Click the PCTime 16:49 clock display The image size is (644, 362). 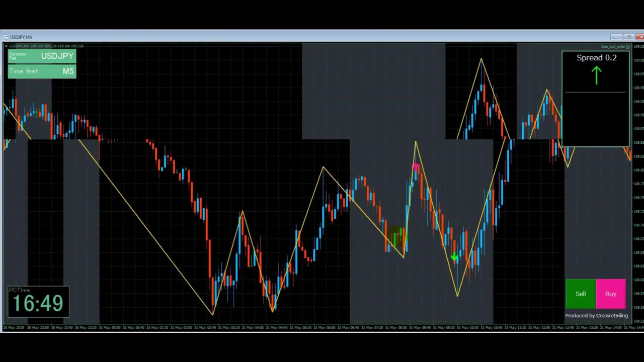click(38, 302)
